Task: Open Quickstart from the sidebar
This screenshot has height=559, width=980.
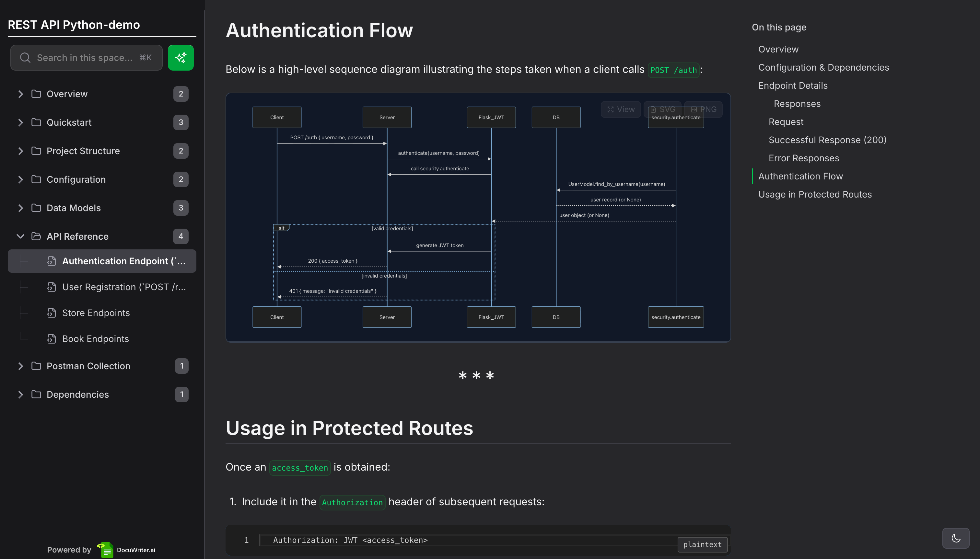Action: point(69,122)
